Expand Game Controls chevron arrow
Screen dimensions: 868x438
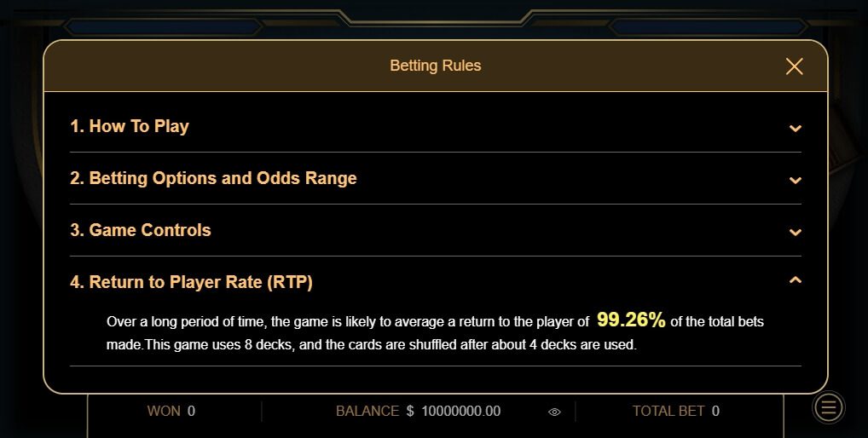[x=795, y=233]
